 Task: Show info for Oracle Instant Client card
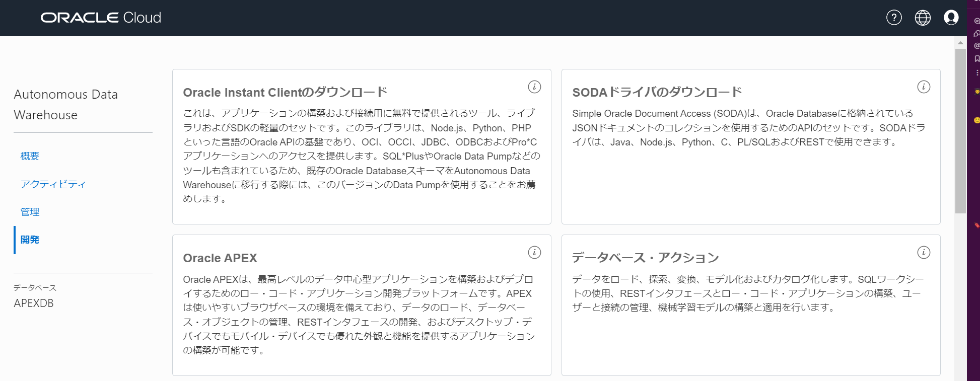[534, 87]
